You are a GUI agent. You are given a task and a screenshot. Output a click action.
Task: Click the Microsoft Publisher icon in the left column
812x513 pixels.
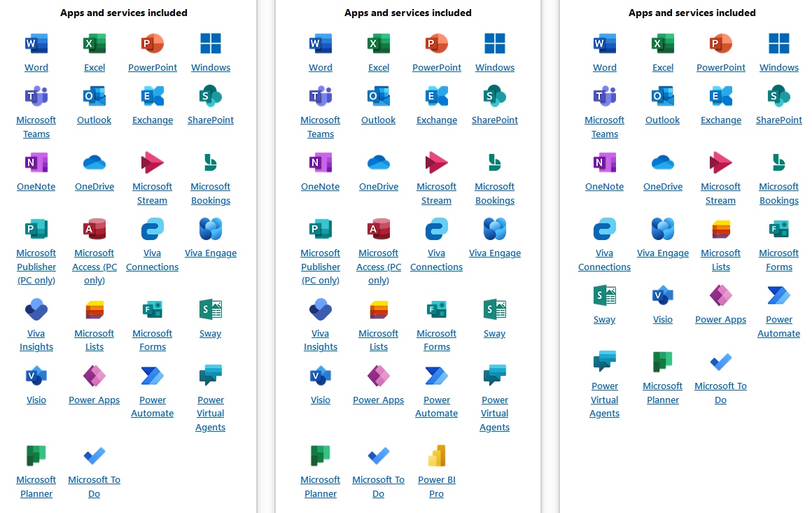pyautogui.click(x=36, y=230)
